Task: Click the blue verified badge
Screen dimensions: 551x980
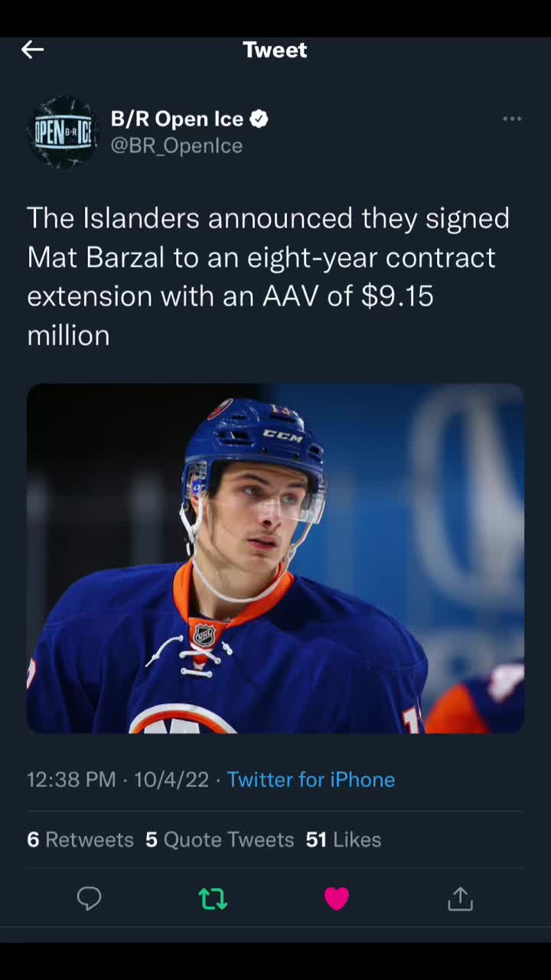Action: coord(259,119)
